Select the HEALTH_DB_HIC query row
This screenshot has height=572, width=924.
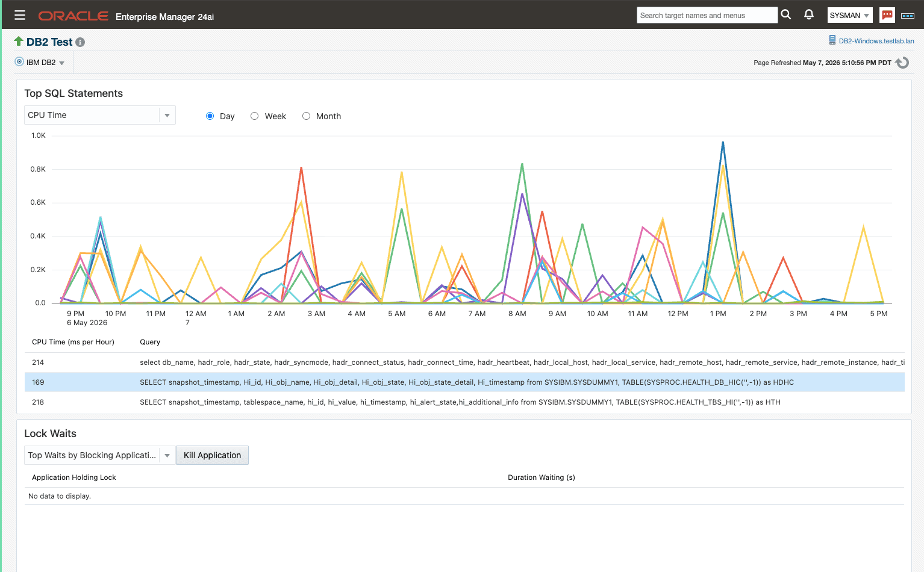(x=464, y=382)
